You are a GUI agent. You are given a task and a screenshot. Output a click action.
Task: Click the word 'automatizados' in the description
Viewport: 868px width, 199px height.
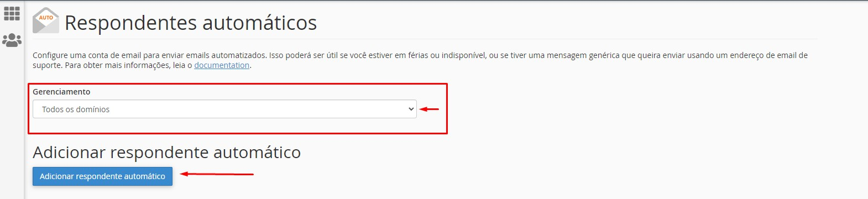click(x=239, y=55)
